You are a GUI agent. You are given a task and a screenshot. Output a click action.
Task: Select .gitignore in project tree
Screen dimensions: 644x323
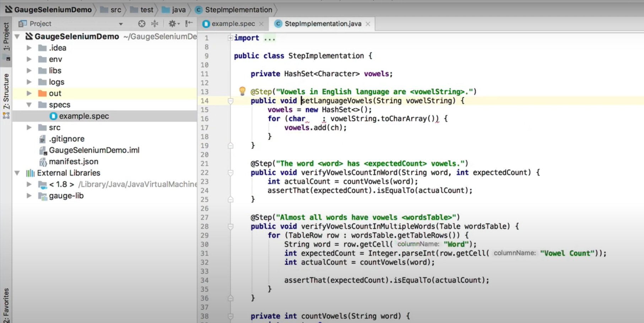(x=105, y=139)
